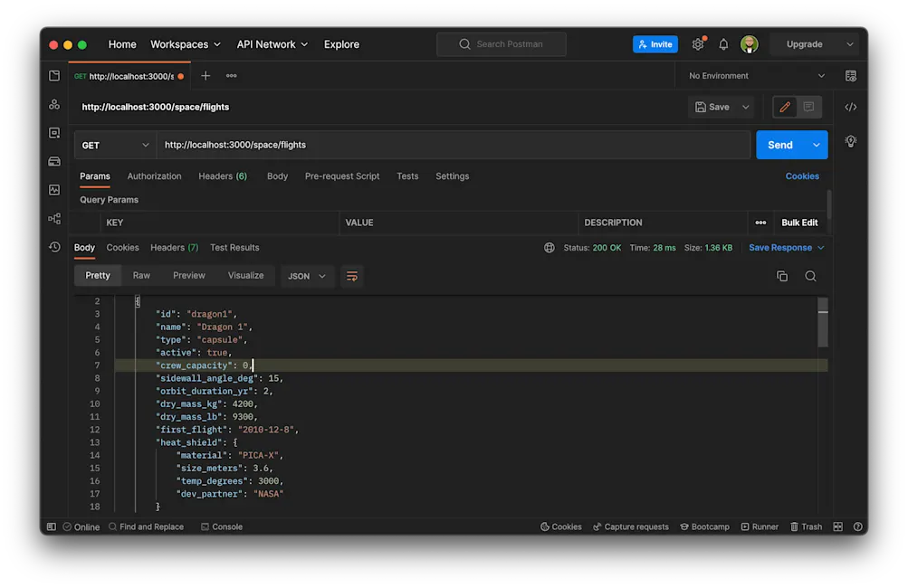Open the Flows sidebar icon
The image size is (908, 588).
(53, 217)
